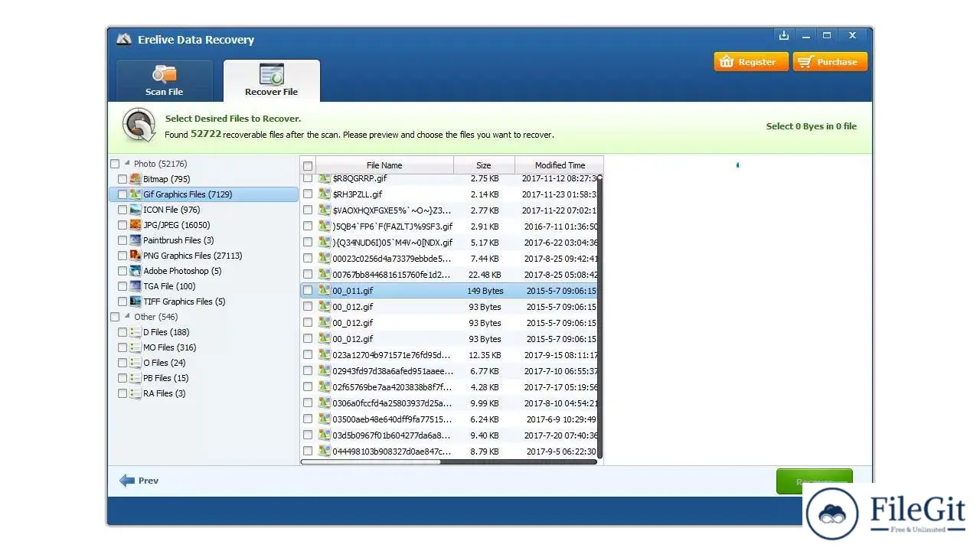Click the horizontal scrollbar under the file list
Screen dimensions: 980x551
(449, 462)
